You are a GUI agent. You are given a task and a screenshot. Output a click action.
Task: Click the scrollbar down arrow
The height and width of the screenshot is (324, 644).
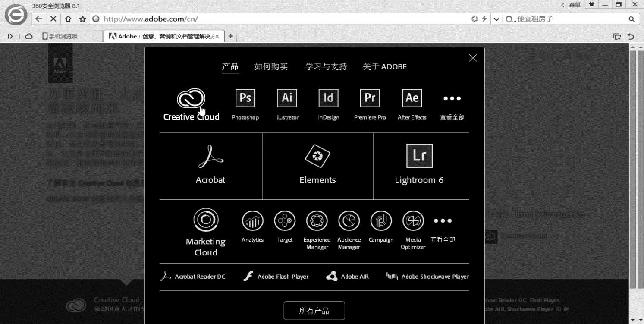click(633, 320)
